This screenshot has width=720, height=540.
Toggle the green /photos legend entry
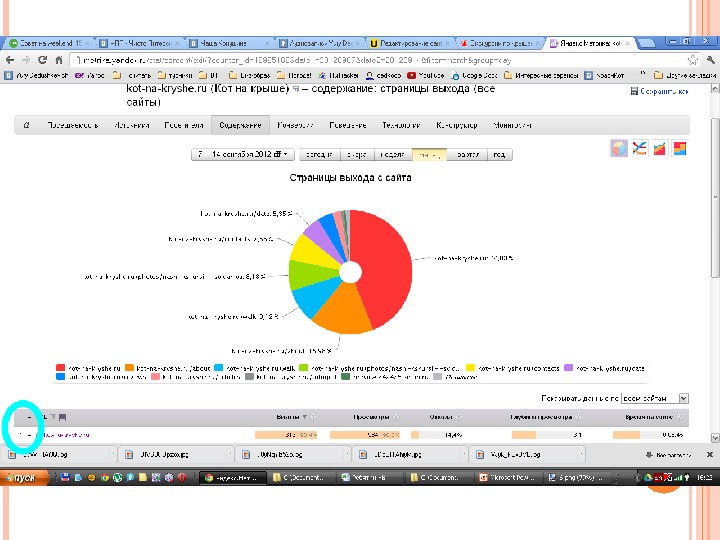[x=379, y=368]
